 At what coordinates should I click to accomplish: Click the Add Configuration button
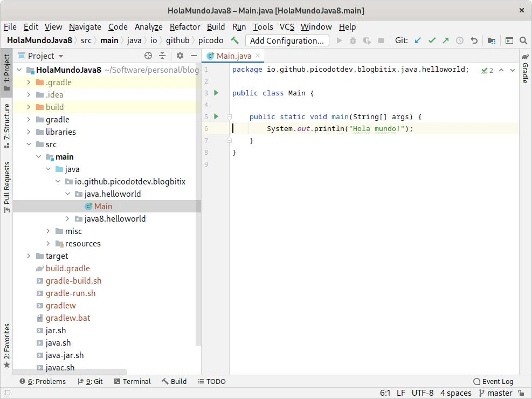(x=287, y=40)
